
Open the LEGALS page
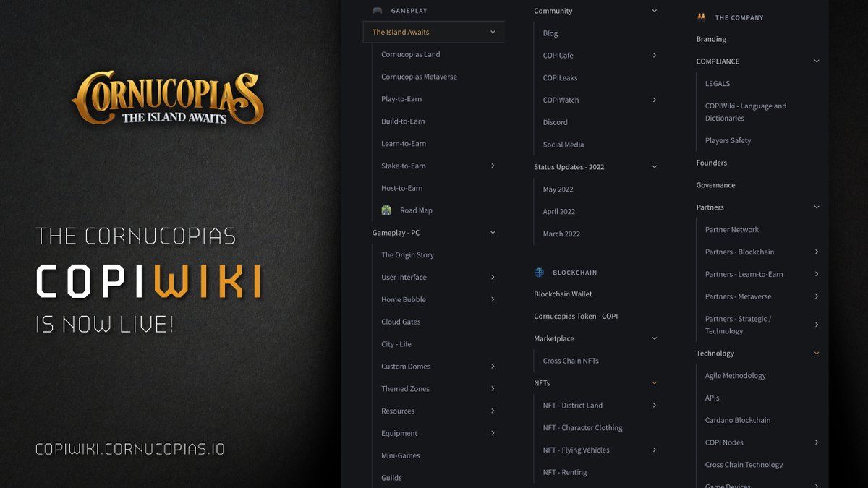click(718, 84)
